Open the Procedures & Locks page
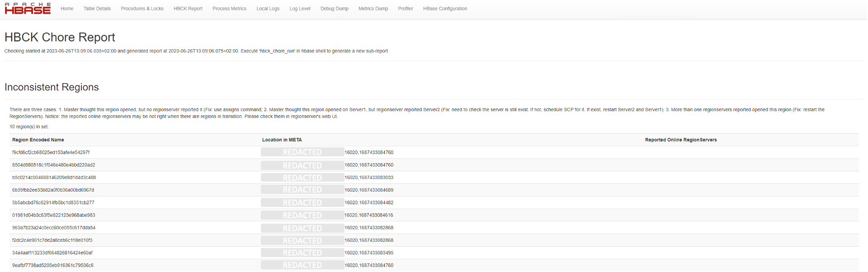The width and height of the screenshot is (868, 272). coord(142,9)
